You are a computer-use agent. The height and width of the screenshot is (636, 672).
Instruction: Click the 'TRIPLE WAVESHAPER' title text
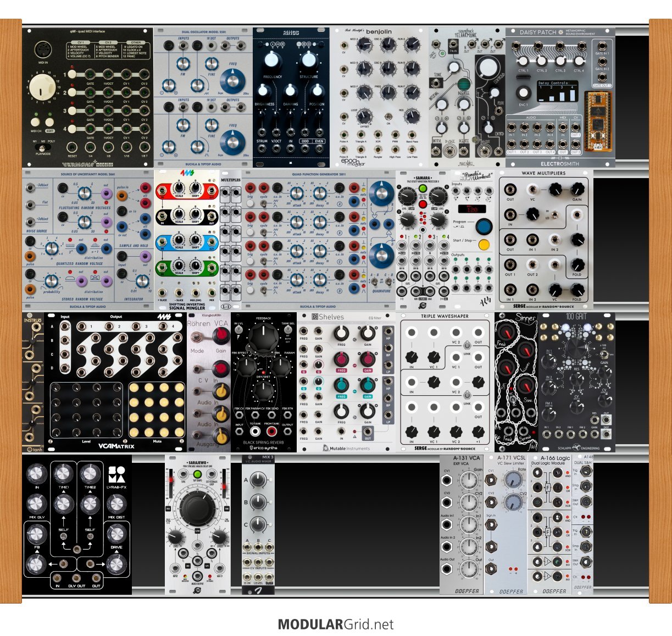tap(444, 316)
